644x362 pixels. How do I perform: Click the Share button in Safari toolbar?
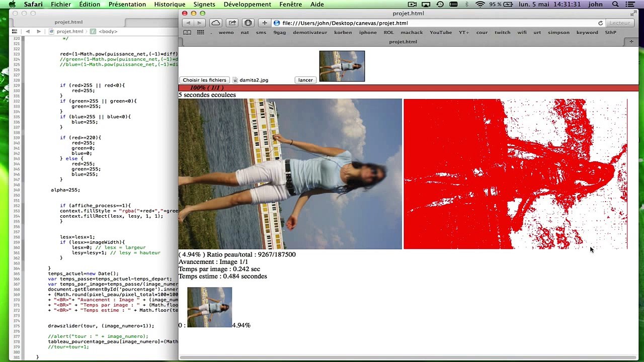point(232,23)
